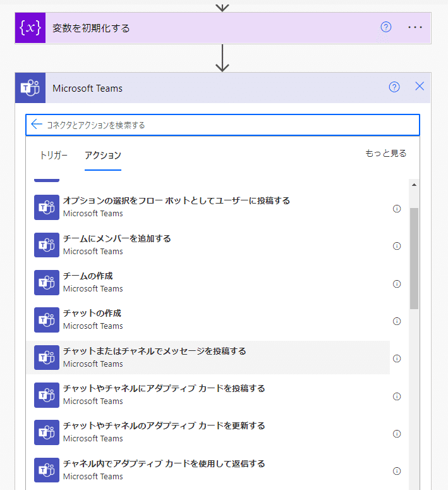Open help for 変数を初期化する step
The height and width of the screenshot is (490, 448).
(x=386, y=28)
